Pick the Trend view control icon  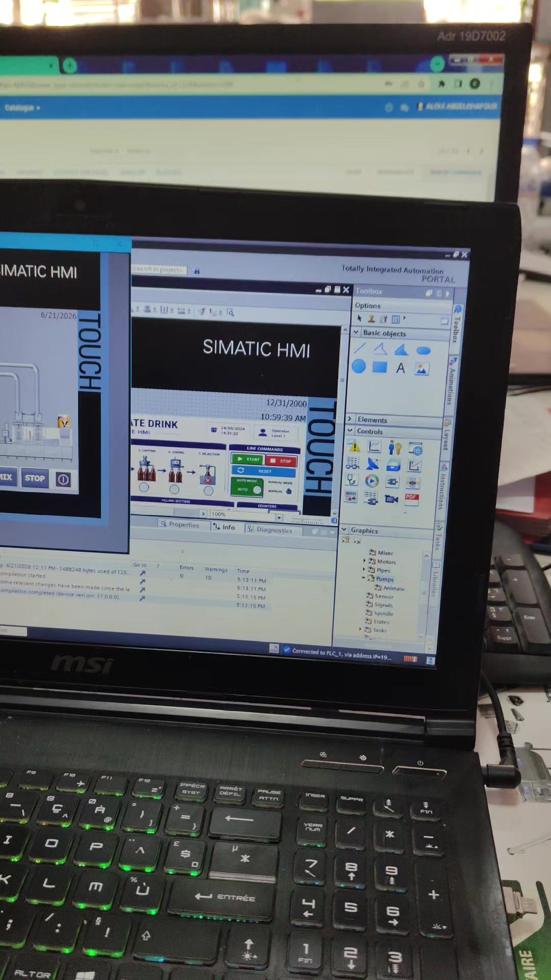[374, 447]
